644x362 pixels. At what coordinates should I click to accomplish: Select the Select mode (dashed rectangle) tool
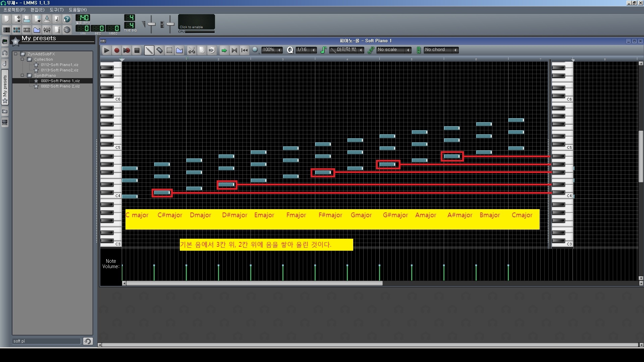(169, 50)
